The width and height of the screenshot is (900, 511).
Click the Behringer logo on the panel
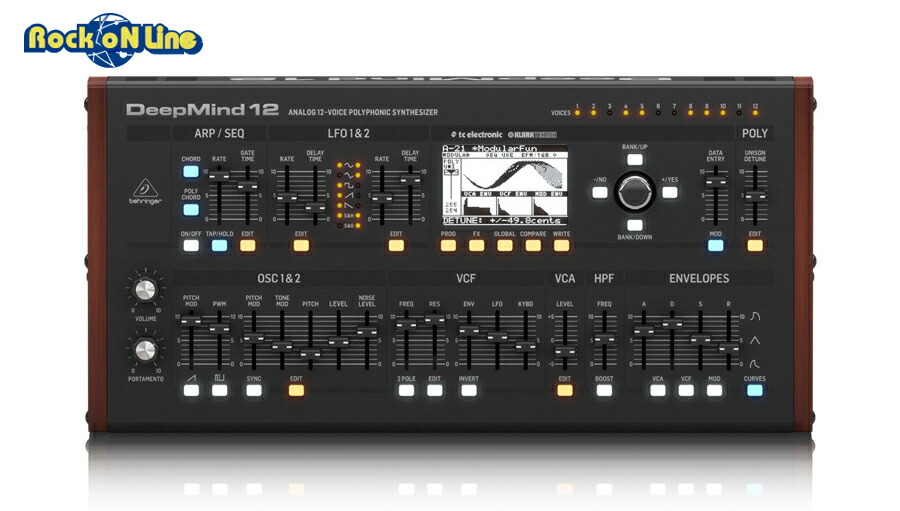pos(145,192)
